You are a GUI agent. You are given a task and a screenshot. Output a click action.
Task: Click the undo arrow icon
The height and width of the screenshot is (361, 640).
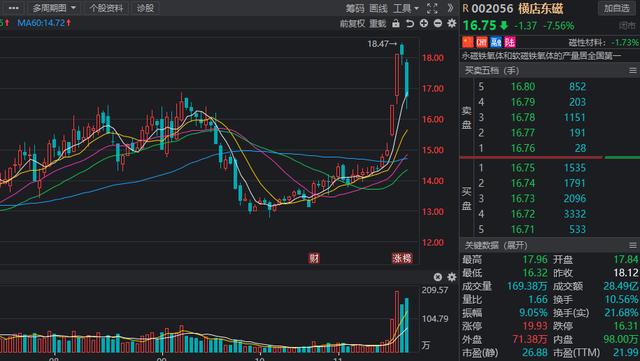[410, 24]
